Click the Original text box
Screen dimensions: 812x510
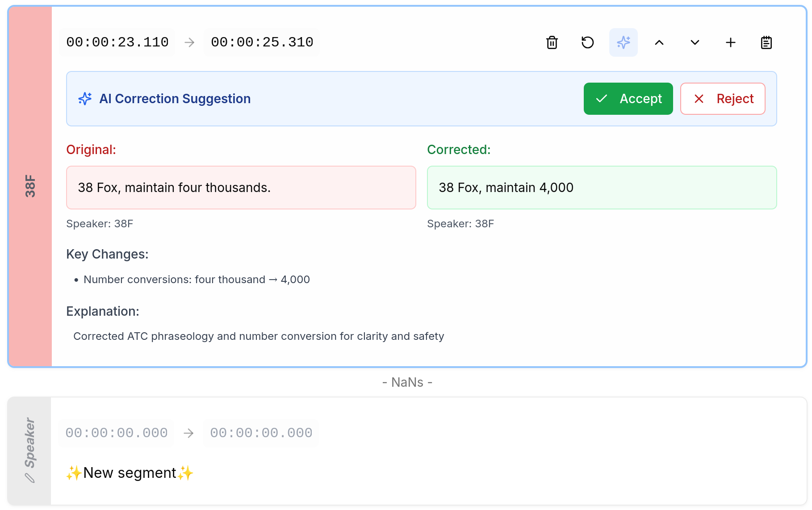241,188
